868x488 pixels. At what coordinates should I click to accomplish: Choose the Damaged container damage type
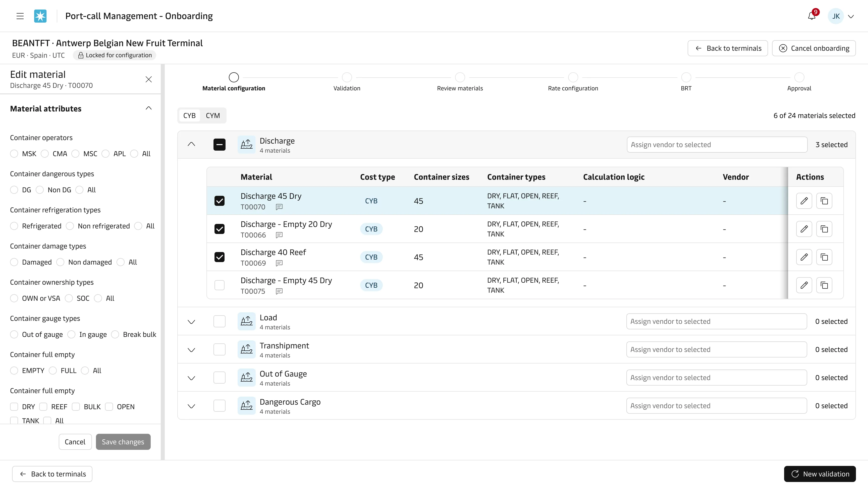(14, 262)
